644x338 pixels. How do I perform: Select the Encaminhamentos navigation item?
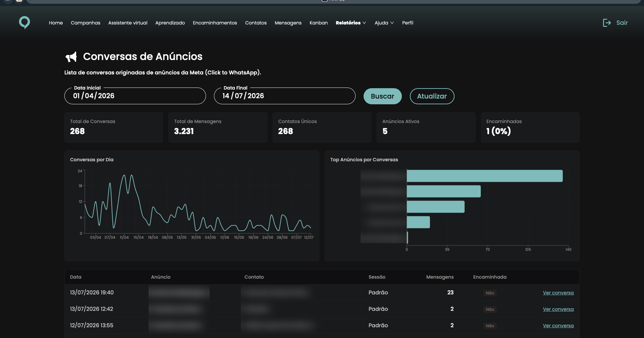[x=215, y=23]
